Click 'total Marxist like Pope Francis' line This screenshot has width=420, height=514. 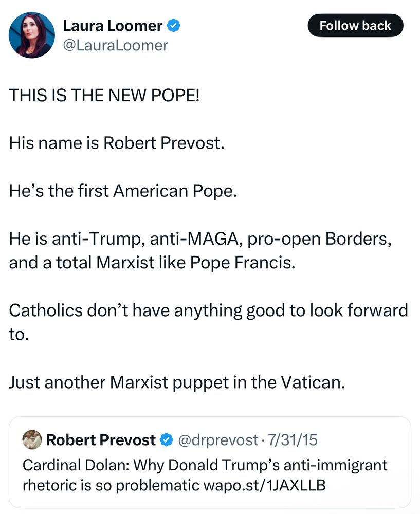point(152,263)
